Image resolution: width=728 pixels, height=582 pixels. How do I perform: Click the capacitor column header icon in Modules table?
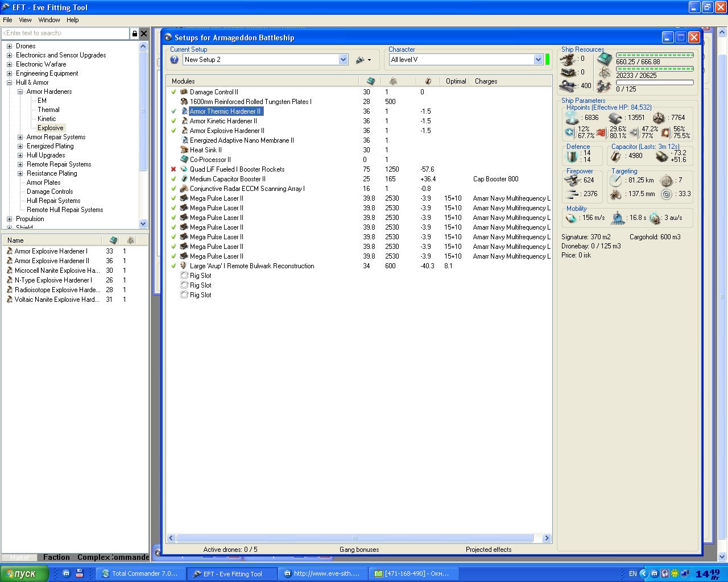click(x=428, y=81)
